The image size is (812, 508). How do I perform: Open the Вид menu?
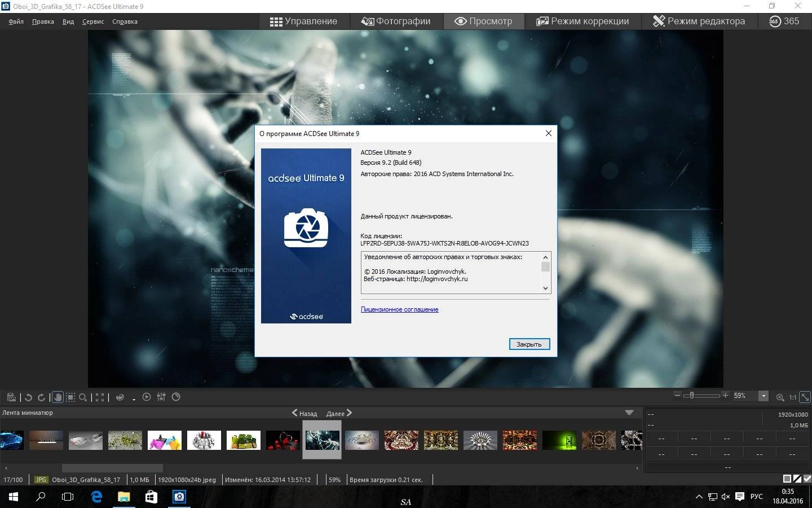coord(68,21)
